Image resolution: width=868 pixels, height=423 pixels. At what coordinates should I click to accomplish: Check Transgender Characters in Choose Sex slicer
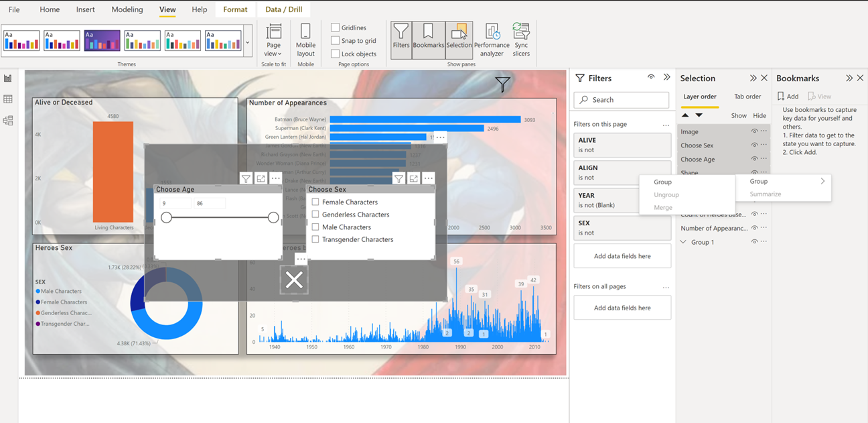pos(315,239)
